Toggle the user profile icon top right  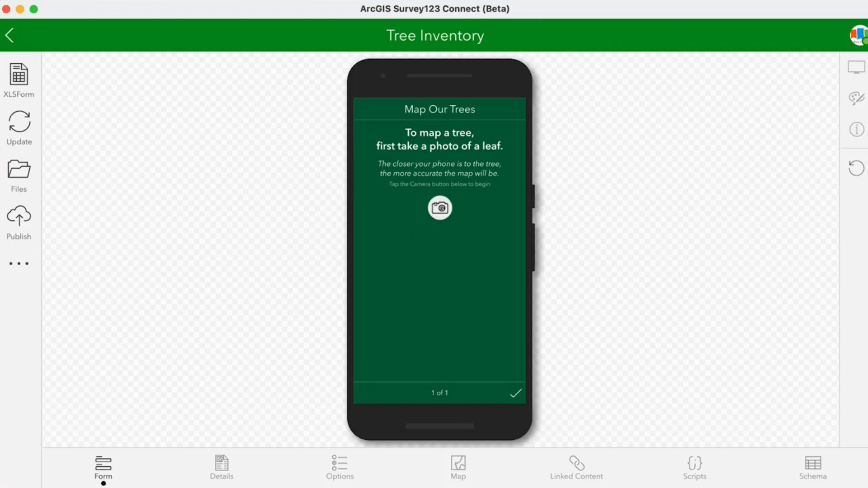coord(859,34)
